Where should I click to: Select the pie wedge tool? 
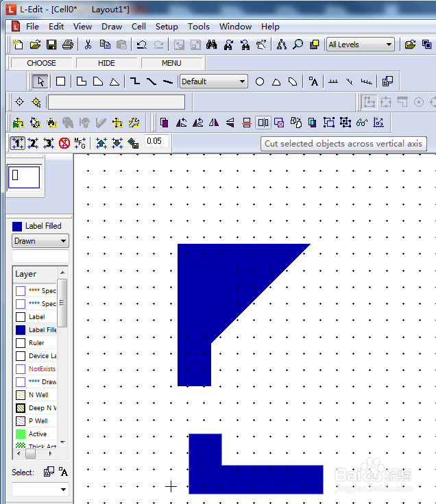pos(276,81)
